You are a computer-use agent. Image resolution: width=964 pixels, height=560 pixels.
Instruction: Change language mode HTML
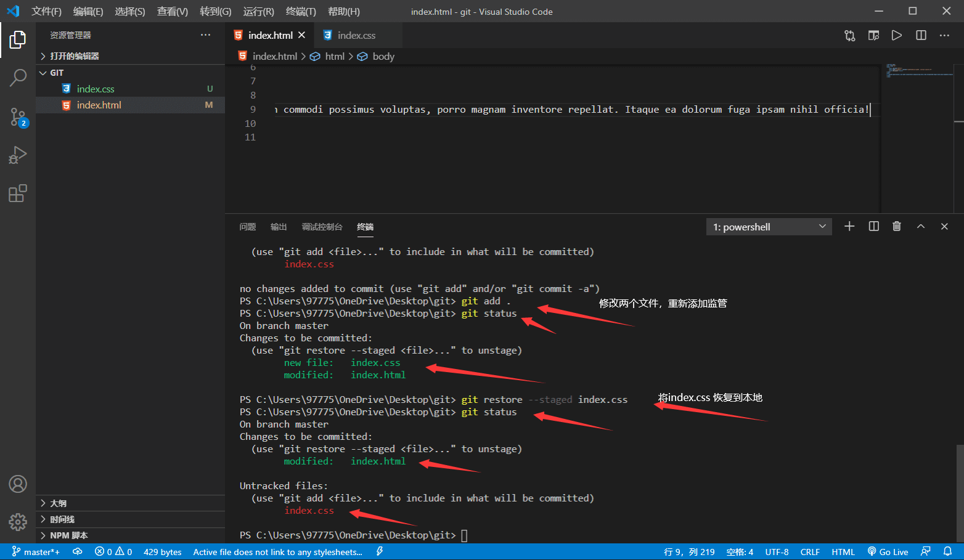point(843,552)
